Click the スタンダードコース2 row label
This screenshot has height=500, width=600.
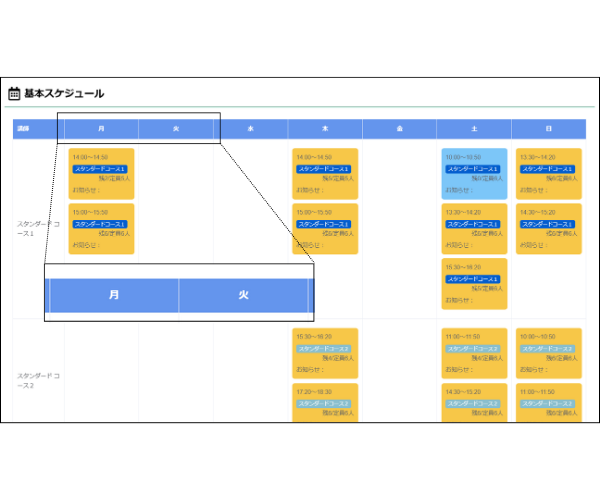click(x=38, y=380)
